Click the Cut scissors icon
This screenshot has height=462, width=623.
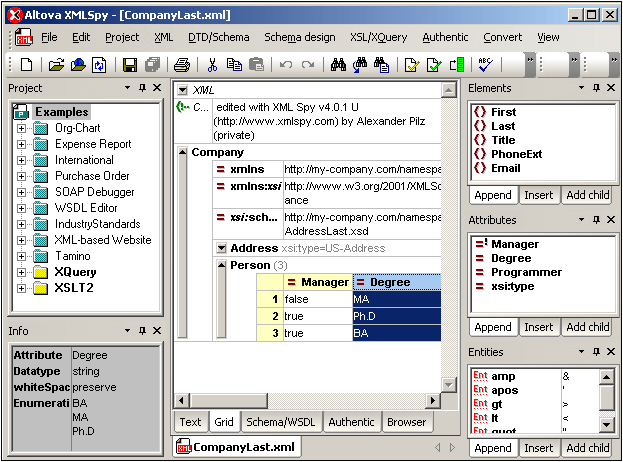[x=213, y=64]
